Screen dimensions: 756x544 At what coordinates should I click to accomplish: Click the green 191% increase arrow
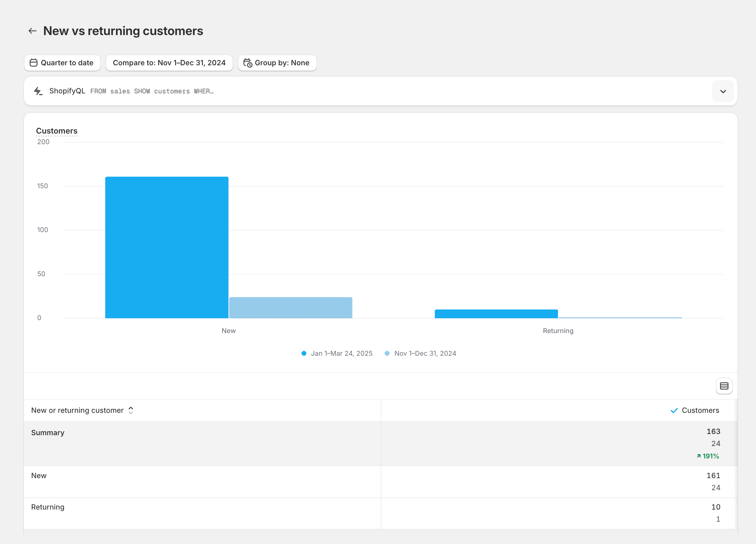[x=699, y=456]
